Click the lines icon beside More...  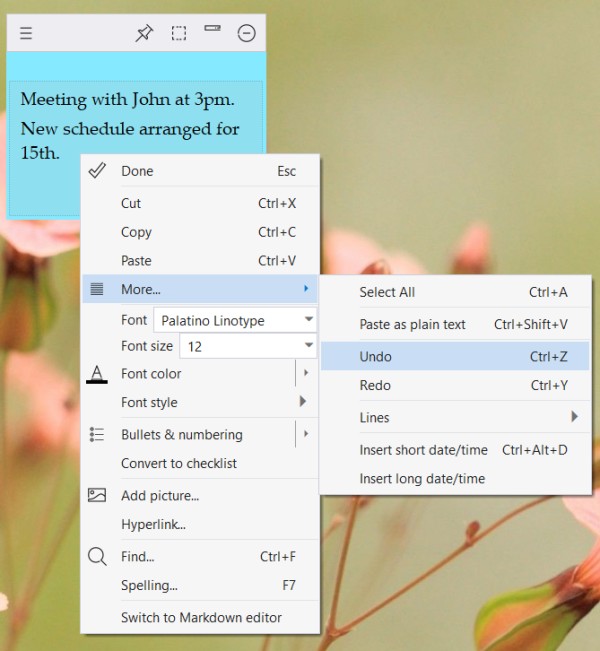(97, 289)
